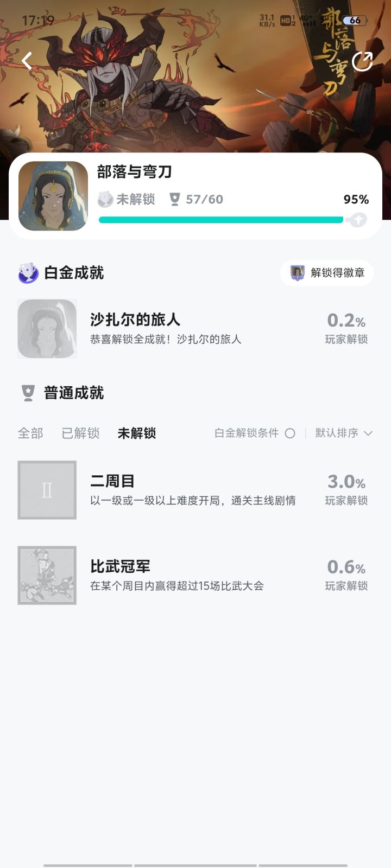Open the 比武冠军 achievement title
This screenshot has height=868, width=391.
(120, 566)
